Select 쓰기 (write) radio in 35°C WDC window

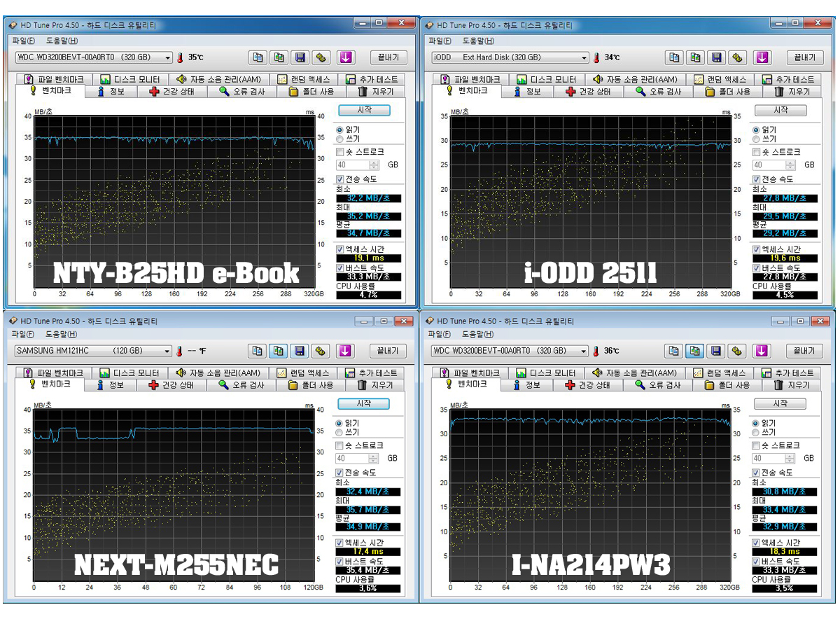tap(340, 139)
